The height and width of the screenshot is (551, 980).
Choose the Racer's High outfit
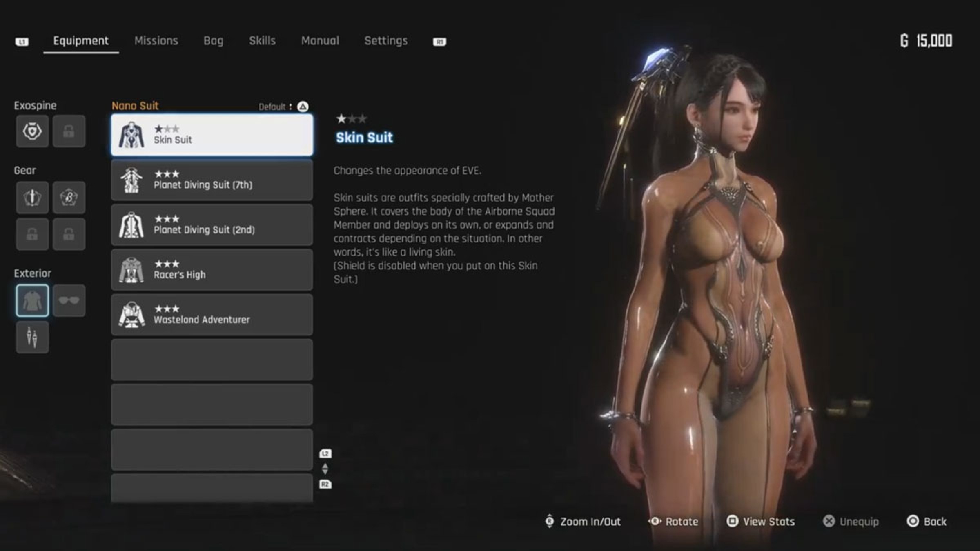click(x=212, y=270)
